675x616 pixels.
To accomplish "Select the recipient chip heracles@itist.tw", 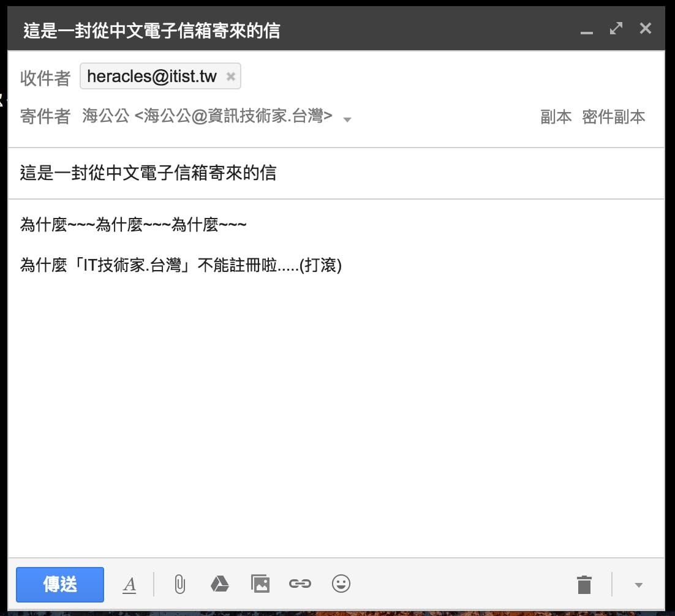I will click(153, 76).
